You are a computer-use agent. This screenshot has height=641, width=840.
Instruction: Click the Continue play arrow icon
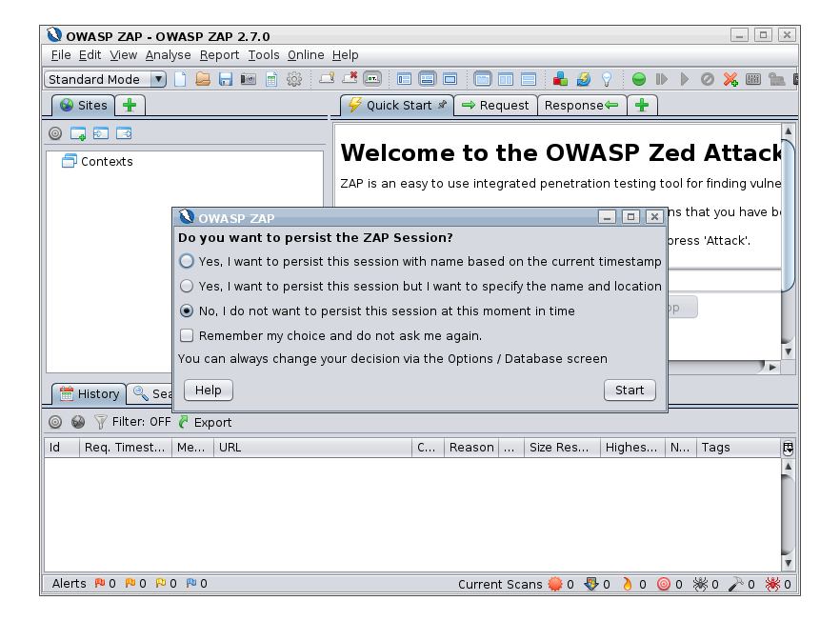pos(684,79)
